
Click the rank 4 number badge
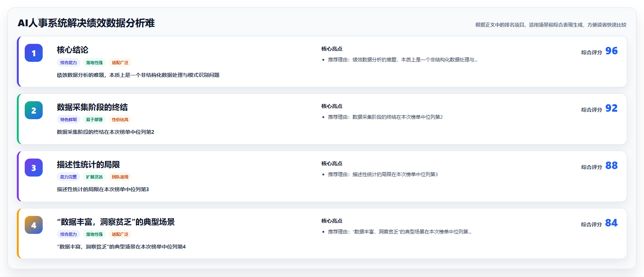[x=34, y=225]
